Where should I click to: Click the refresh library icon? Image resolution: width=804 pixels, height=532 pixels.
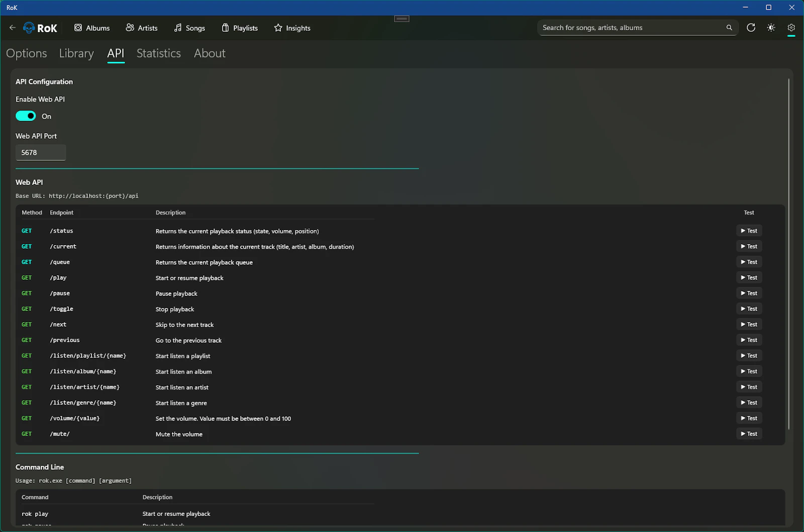pos(751,28)
